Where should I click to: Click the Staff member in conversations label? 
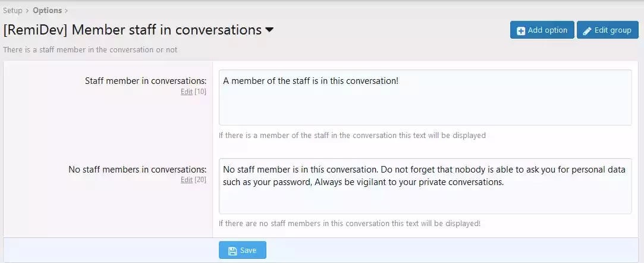click(x=146, y=81)
